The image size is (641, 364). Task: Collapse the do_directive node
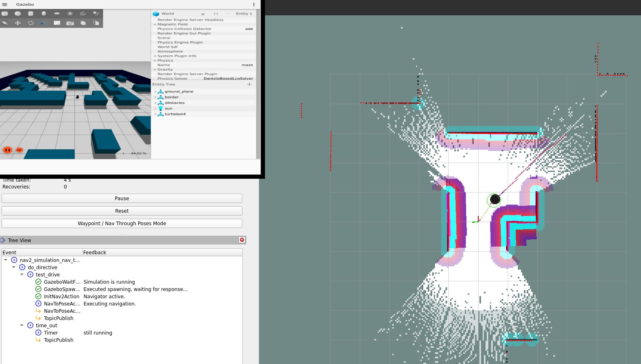tap(14, 268)
